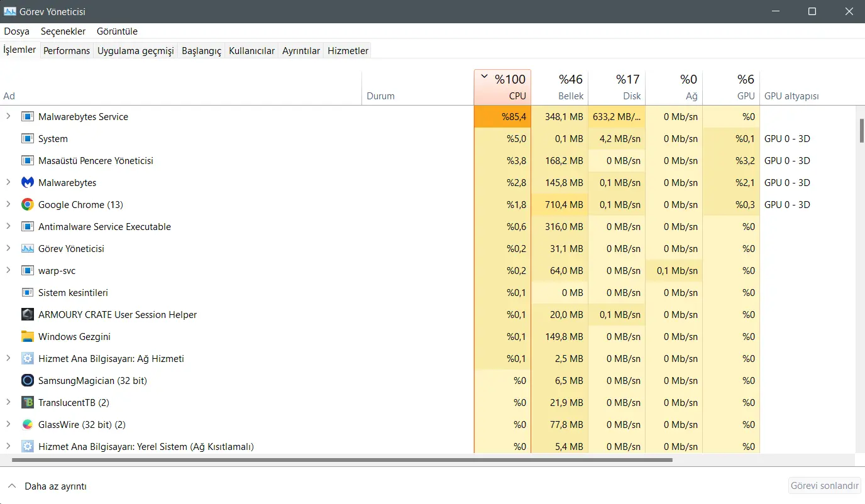Sort processes by Bellek column header
This screenshot has height=504, width=865.
point(559,87)
